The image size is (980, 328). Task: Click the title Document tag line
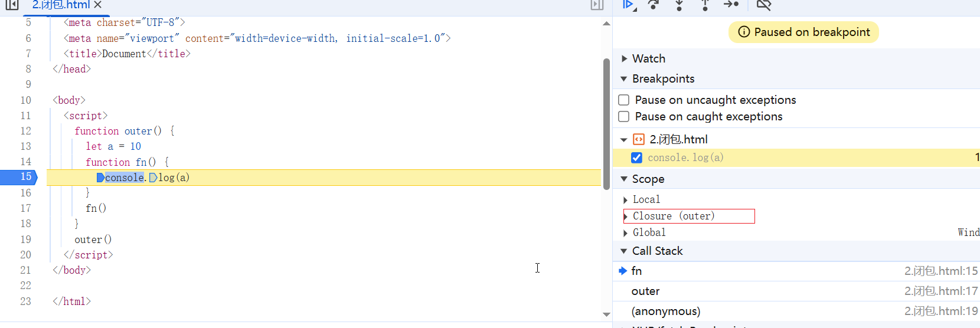[x=127, y=54]
